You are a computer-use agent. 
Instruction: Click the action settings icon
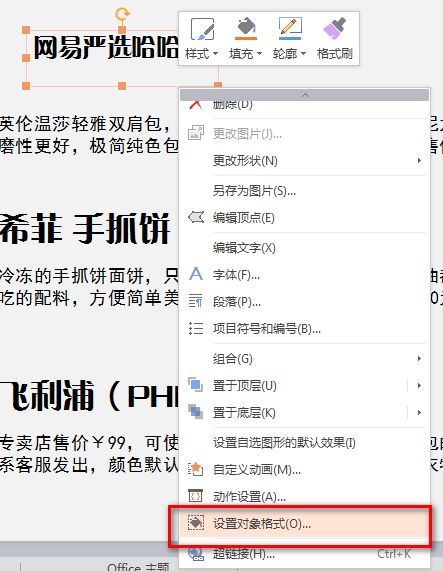(195, 496)
